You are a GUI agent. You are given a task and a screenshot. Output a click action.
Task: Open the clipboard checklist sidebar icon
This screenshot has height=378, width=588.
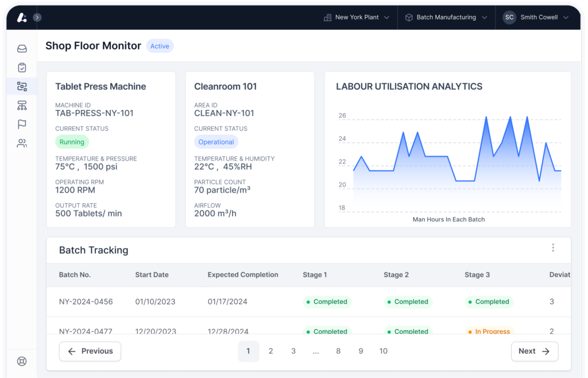pos(22,68)
